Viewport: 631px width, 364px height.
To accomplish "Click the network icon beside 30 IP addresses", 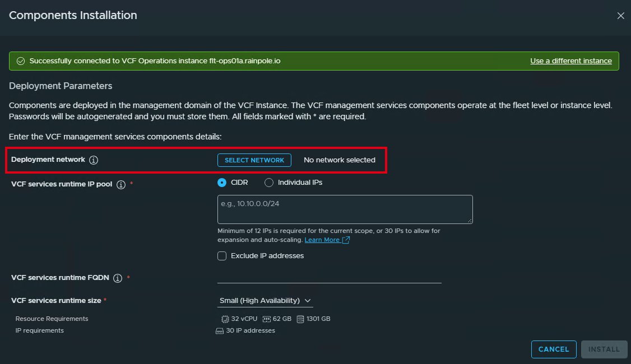I will click(x=219, y=331).
